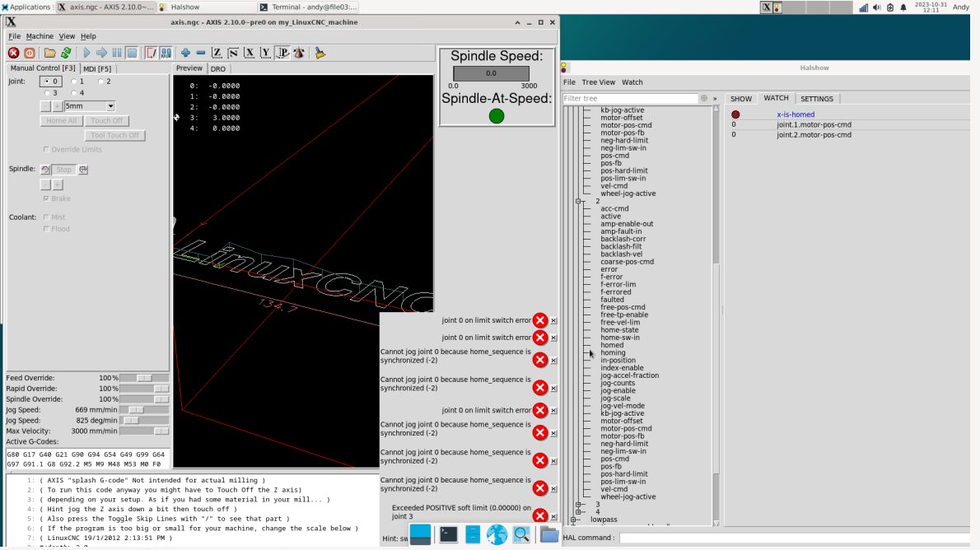Toggle rotate/pan mode cone icon
The height and width of the screenshot is (550, 980).
point(299,54)
